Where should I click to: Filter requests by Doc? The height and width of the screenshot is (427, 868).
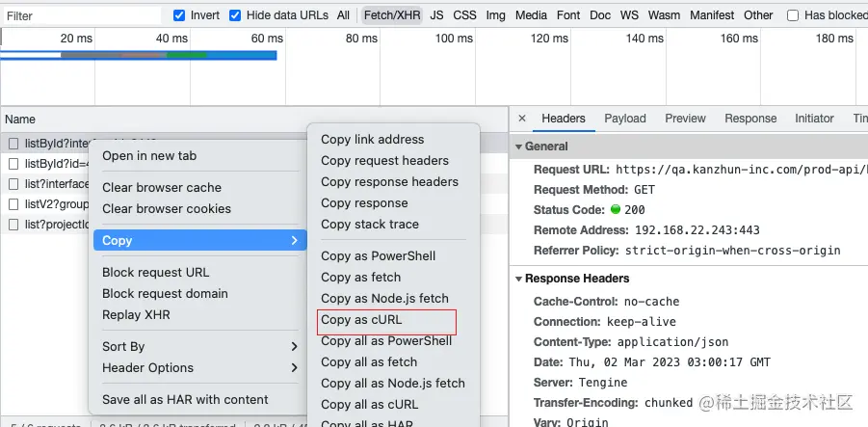click(600, 15)
